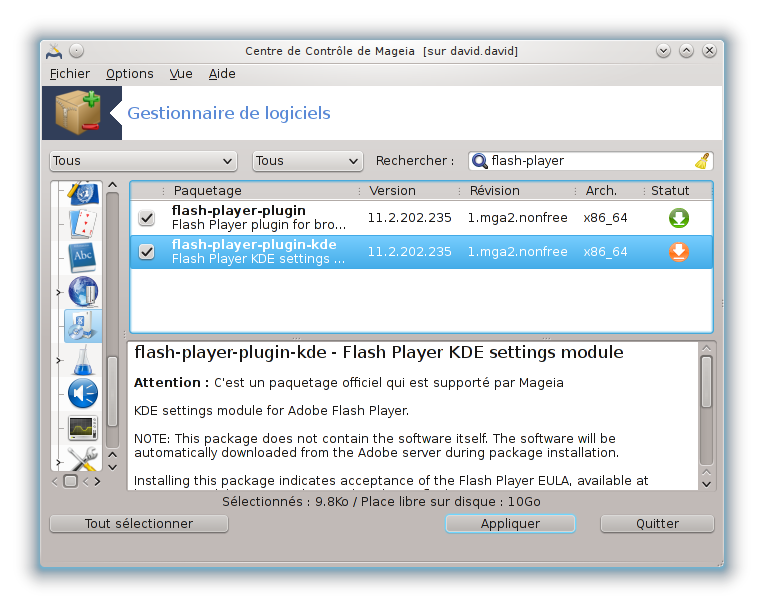
Task: Open the second Tous state filter dropdown
Action: 307,161
